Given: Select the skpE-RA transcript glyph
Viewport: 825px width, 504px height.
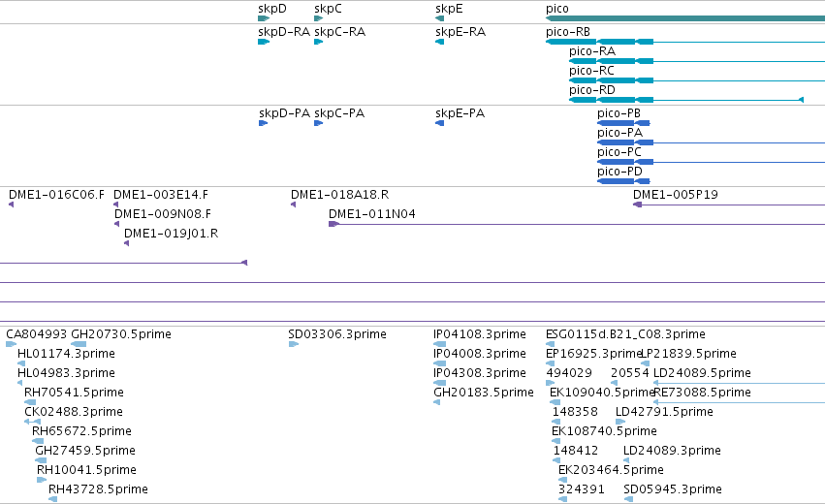Looking at the screenshot, I should click(x=440, y=42).
